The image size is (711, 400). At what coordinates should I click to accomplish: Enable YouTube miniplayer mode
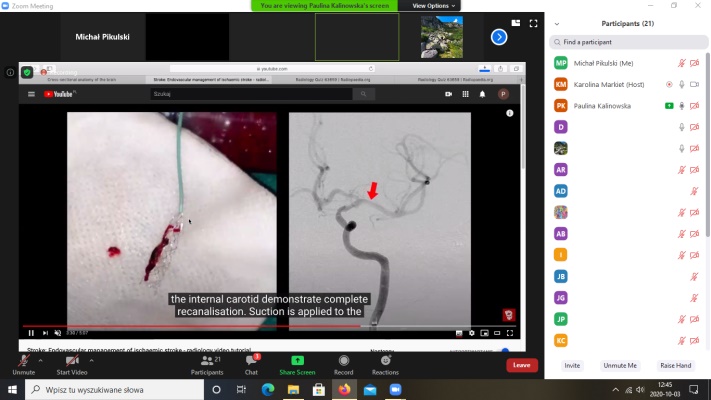point(484,333)
